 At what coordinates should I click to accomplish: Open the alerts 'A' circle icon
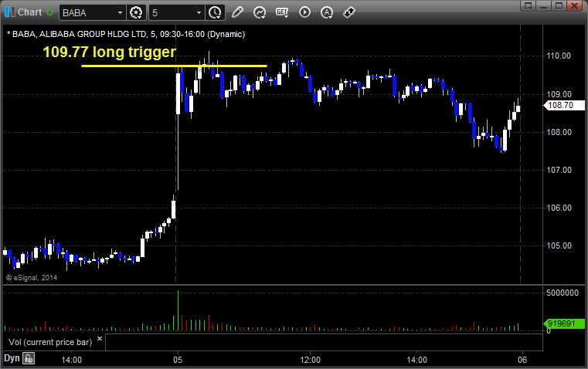click(327, 12)
